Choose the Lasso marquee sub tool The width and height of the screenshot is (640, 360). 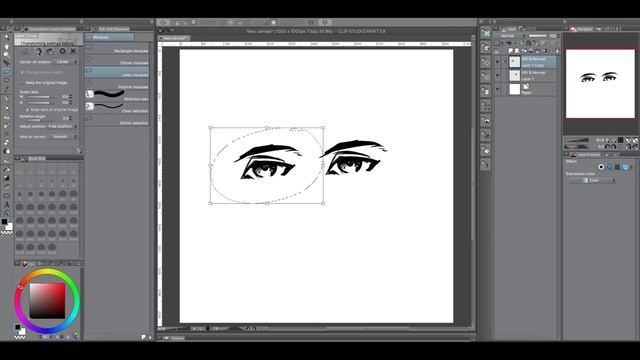[x=117, y=73]
